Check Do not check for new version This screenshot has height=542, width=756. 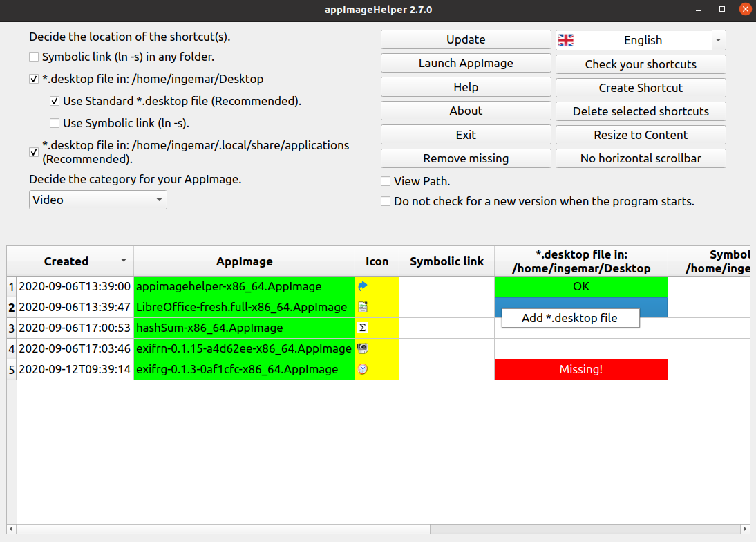386,201
